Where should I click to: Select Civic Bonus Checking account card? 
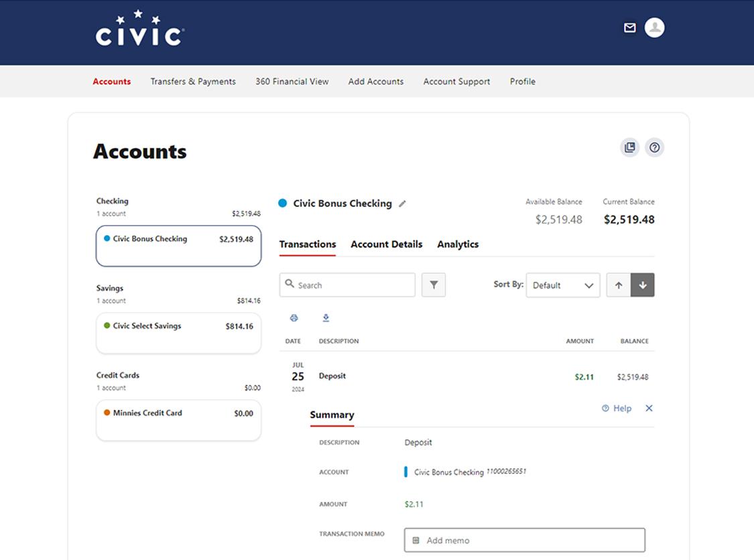tap(178, 246)
